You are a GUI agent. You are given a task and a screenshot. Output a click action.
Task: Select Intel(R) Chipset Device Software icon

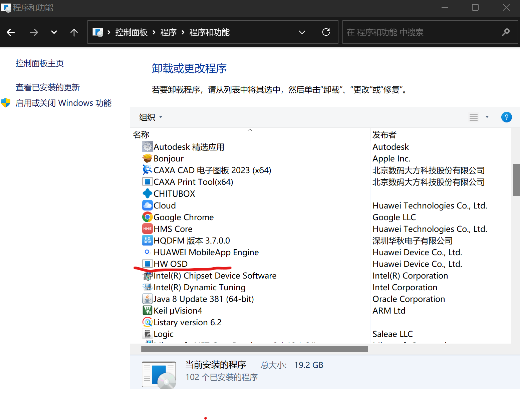coord(148,276)
